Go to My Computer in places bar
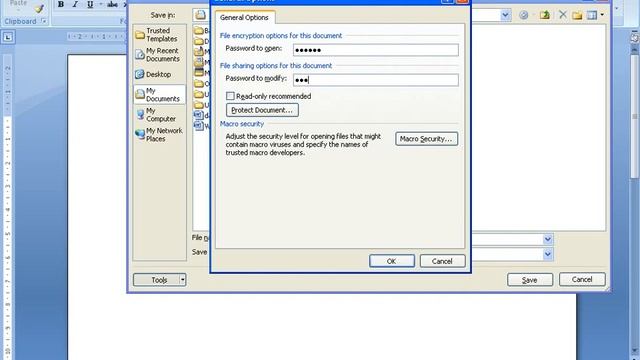Viewport: 640px width, 360px height. point(159,115)
